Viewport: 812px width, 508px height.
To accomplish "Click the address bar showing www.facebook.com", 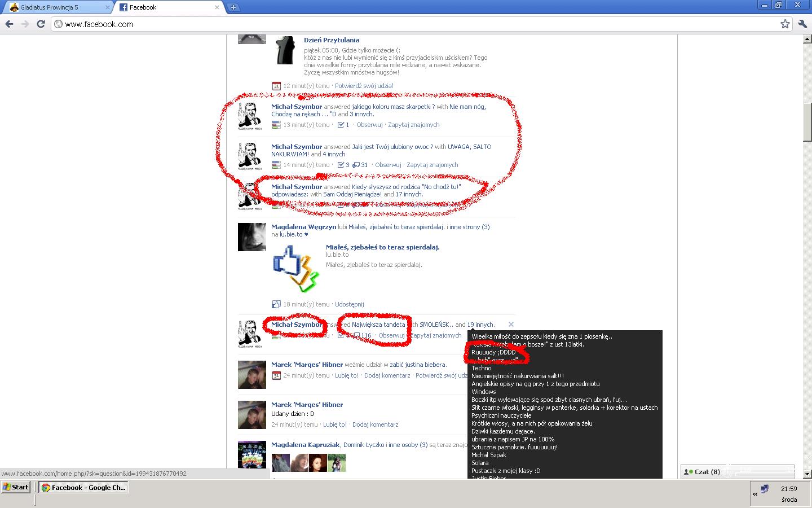I will pos(395,24).
